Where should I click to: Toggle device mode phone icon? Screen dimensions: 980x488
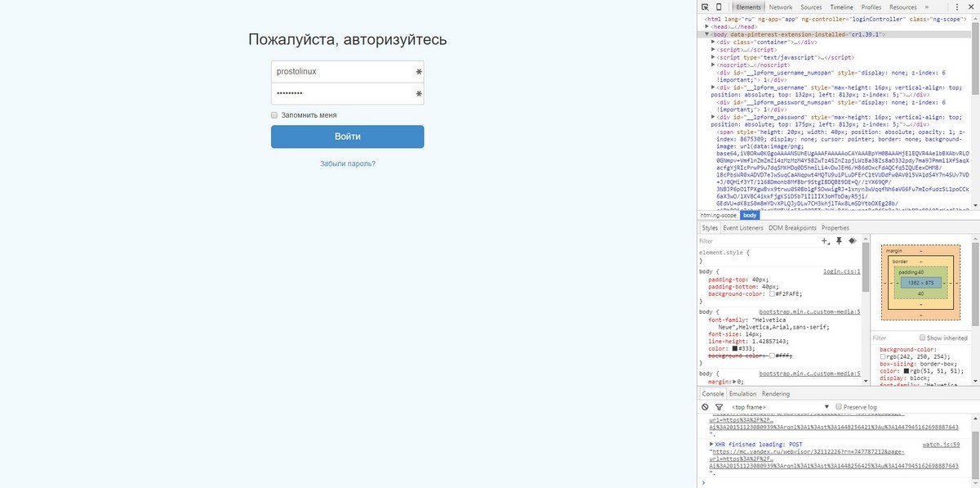coord(719,7)
